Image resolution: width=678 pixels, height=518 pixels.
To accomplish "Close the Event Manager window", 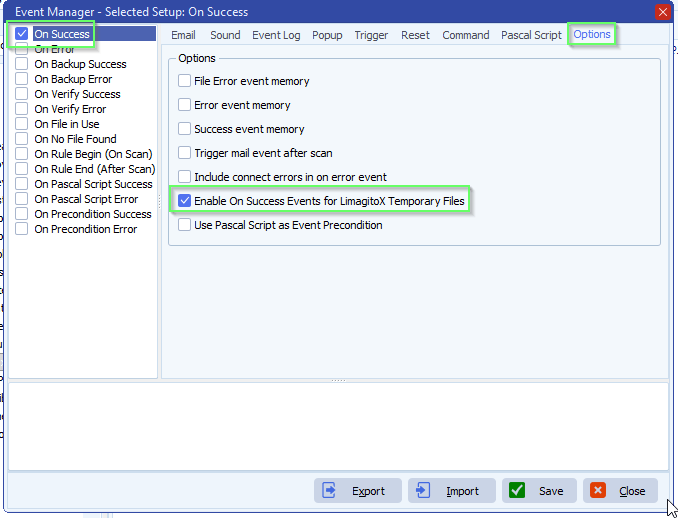I will click(662, 12).
